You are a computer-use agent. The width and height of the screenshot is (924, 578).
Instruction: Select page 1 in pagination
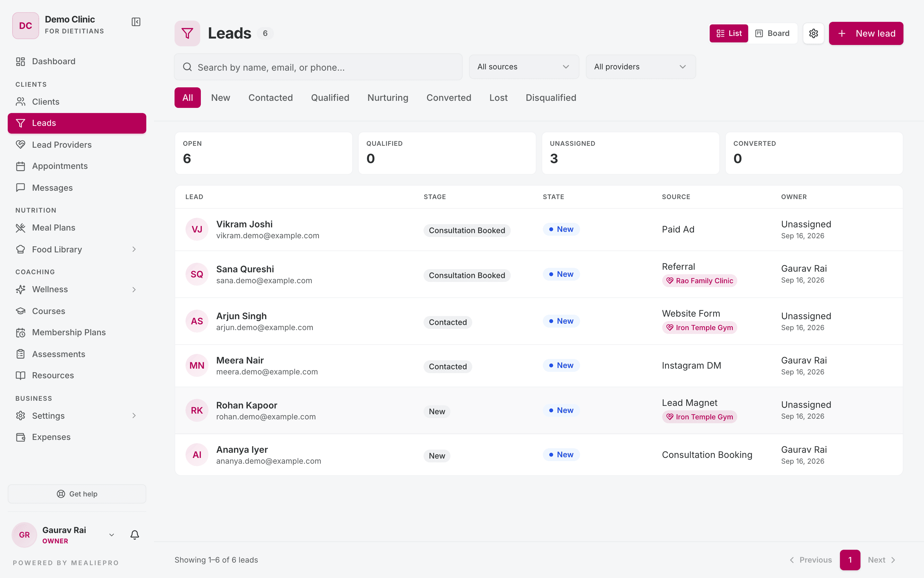click(850, 560)
